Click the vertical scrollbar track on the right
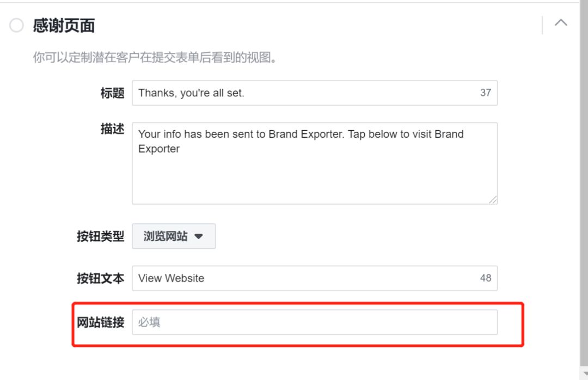This screenshot has width=588, height=380. click(x=584, y=184)
